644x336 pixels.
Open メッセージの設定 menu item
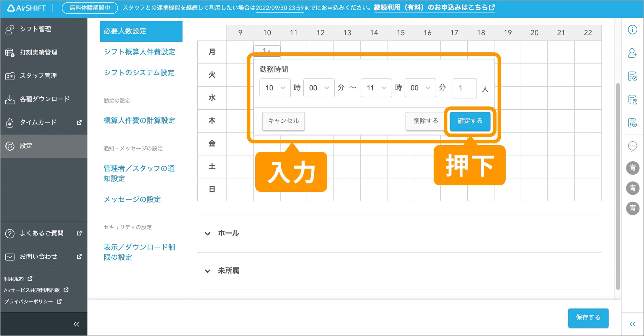coord(132,199)
